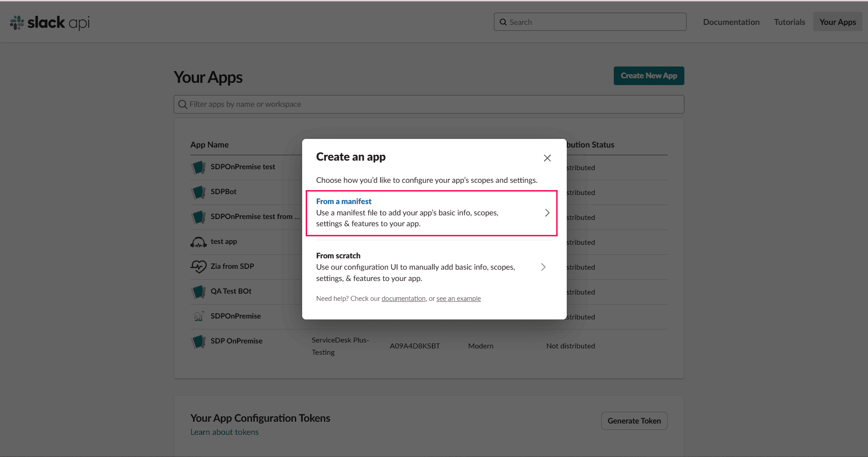The width and height of the screenshot is (868, 457).
Task: Click the test app headphones icon
Action: [x=199, y=242]
